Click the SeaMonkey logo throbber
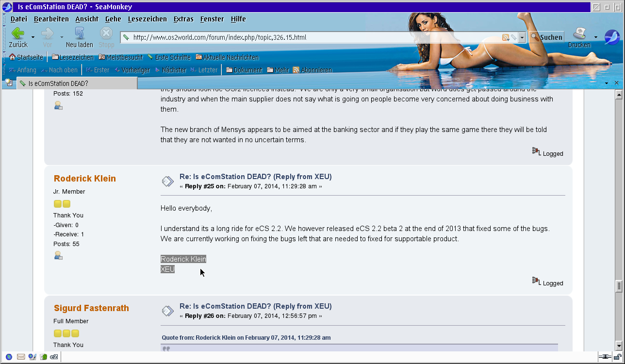This screenshot has width=625, height=364. (612, 37)
